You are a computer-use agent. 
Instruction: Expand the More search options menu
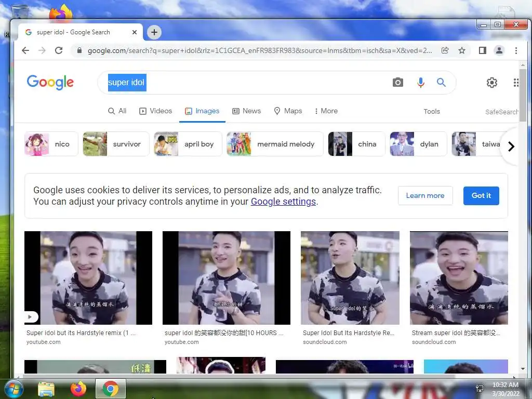click(x=326, y=111)
